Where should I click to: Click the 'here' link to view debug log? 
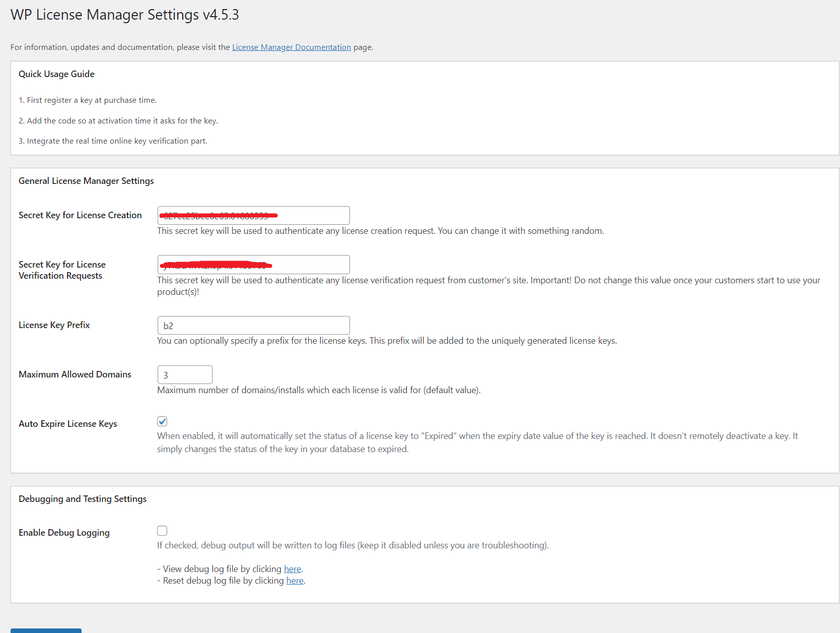tap(293, 568)
